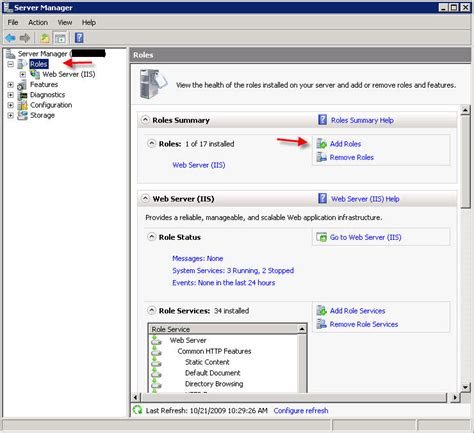The width and height of the screenshot is (474, 433).
Task: Click the Forward arrow toolbar icon
Action: [25, 38]
